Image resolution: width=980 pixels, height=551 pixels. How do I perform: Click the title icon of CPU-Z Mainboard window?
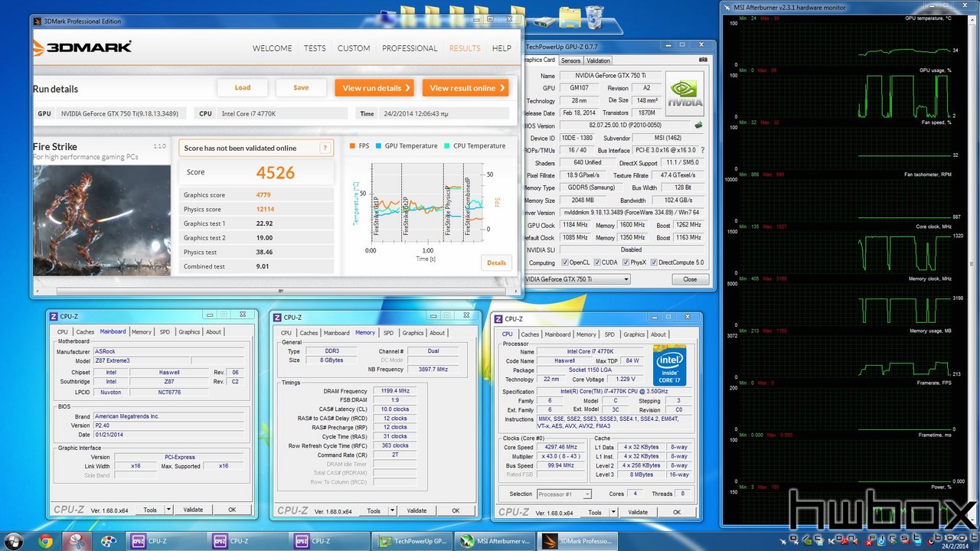click(x=54, y=317)
